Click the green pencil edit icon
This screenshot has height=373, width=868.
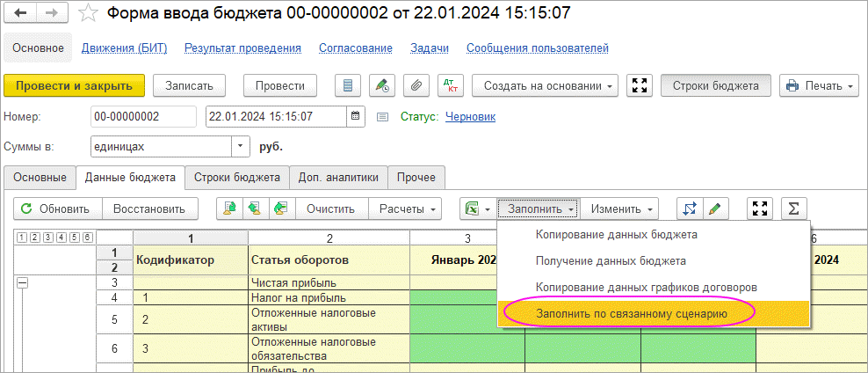coord(715,208)
